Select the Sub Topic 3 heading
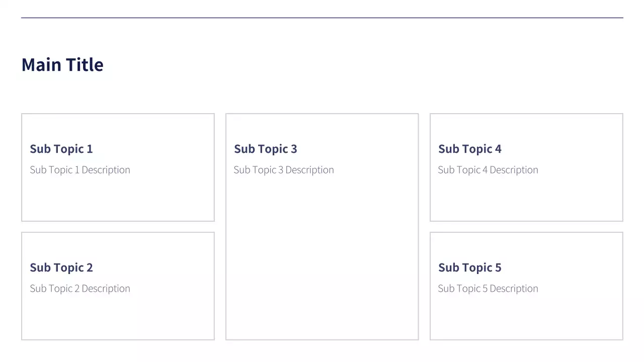Viewport: 644px width, 362px height. (266, 149)
